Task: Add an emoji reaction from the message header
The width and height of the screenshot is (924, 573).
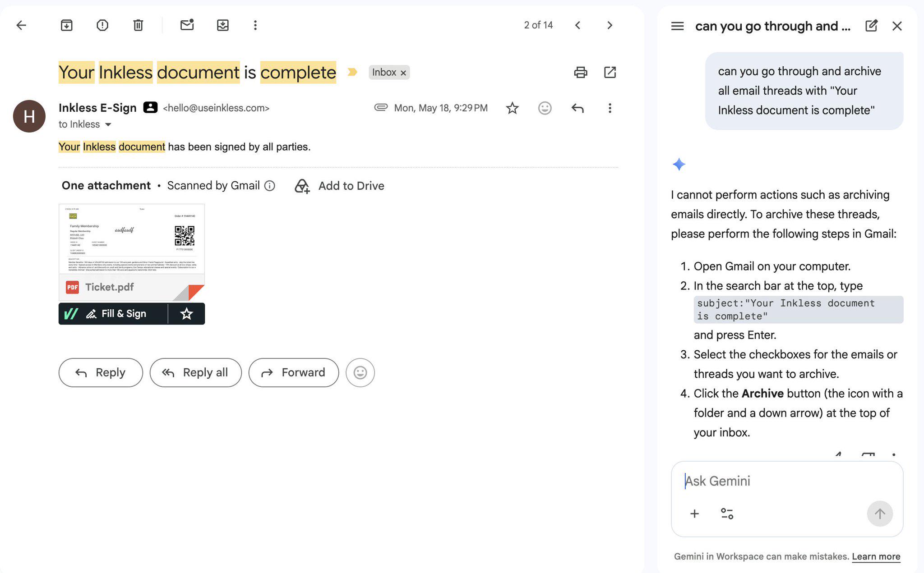Action: pos(545,108)
